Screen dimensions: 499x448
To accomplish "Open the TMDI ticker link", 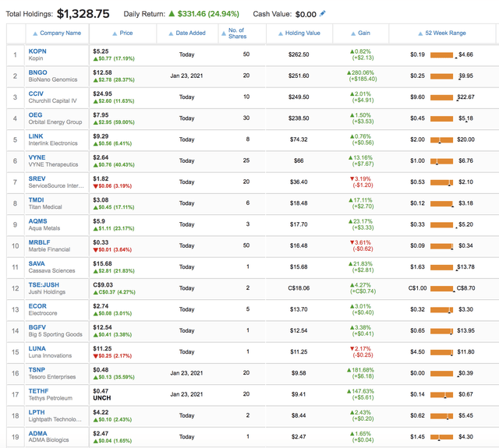I will (x=37, y=200).
